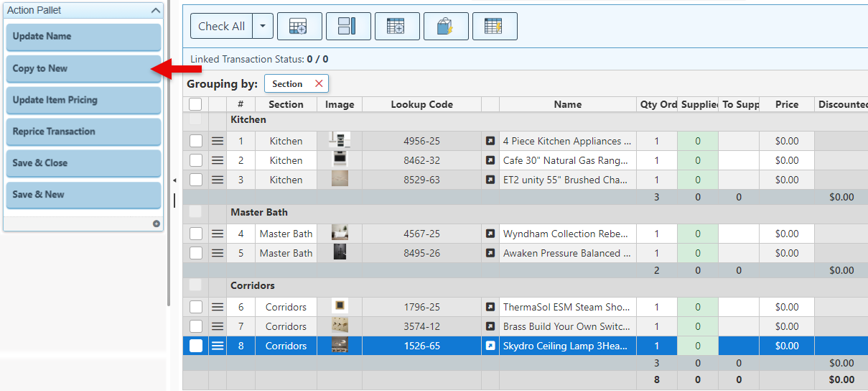The width and height of the screenshot is (868, 391).
Task: Click the open-link arrow icon for Skydro Ceiling Lamp
Action: pyautogui.click(x=490, y=346)
